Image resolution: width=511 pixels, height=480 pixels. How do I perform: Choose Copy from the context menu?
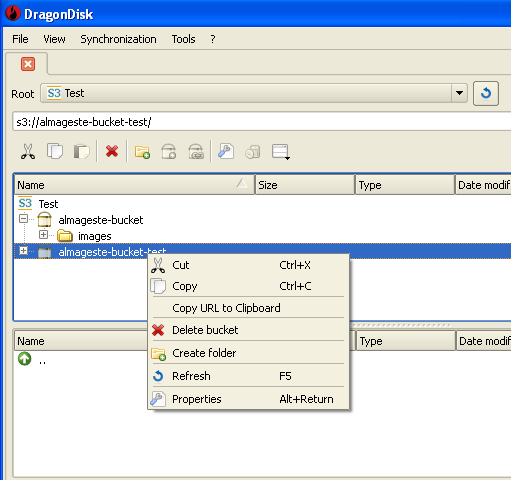pos(248,286)
